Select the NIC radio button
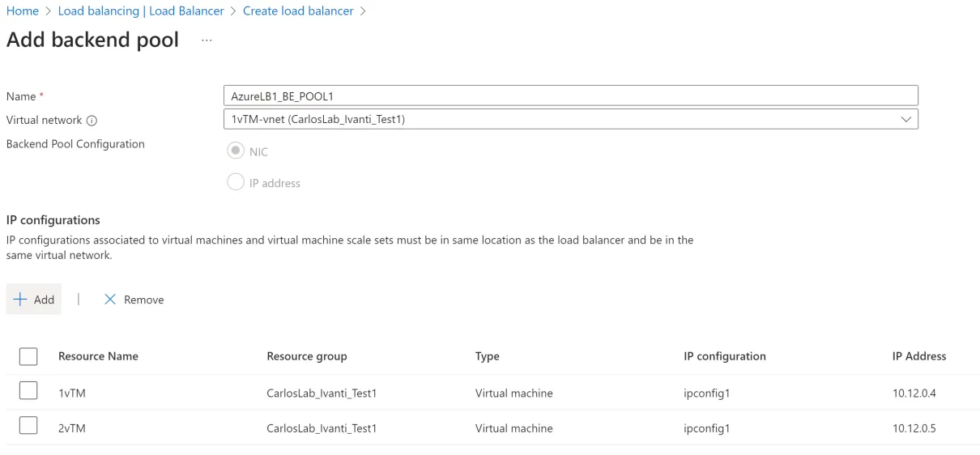This screenshot has width=980, height=455. (x=236, y=151)
